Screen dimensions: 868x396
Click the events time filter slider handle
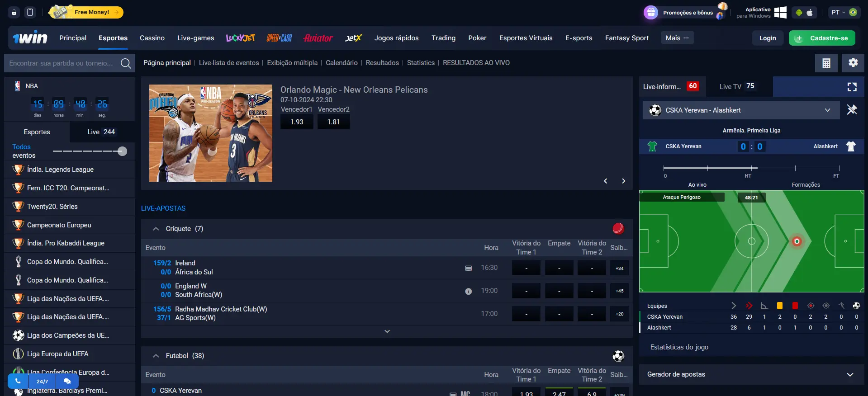(x=122, y=151)
